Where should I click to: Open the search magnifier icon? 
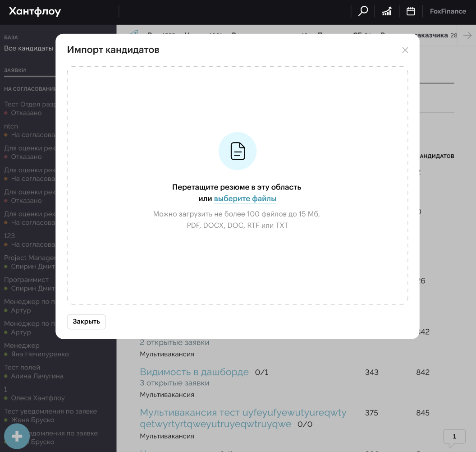(363, 11)
